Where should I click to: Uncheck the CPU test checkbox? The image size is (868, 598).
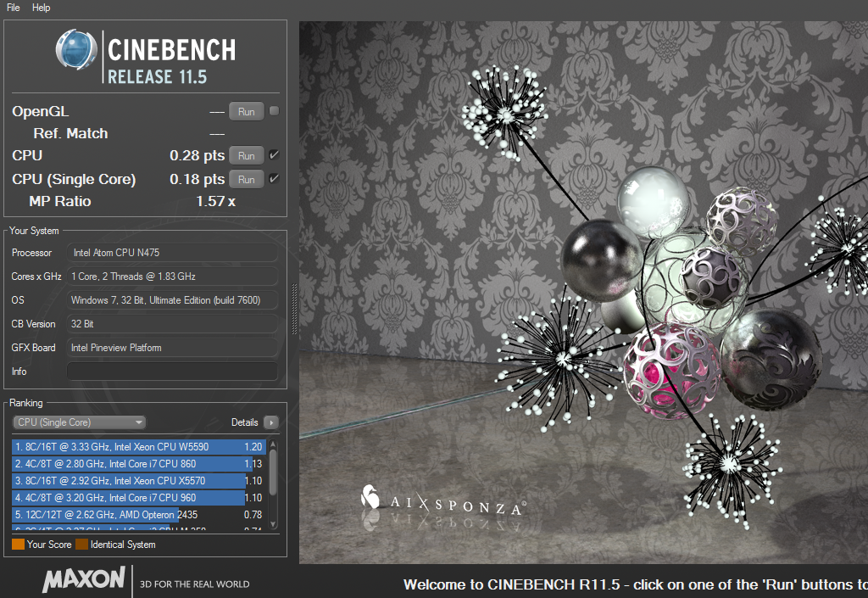274,155
